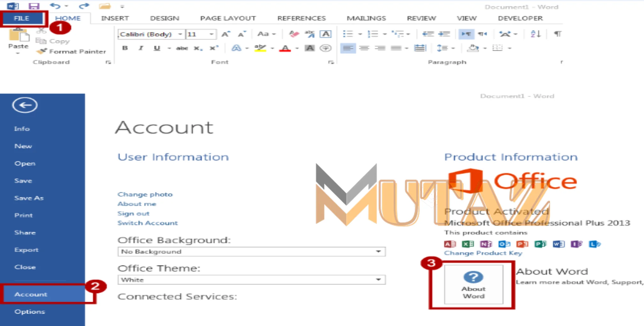Switch to the REFERENCES tab
Image resolution: width=644 pixels, height=326 pixels.
point(302,18)
